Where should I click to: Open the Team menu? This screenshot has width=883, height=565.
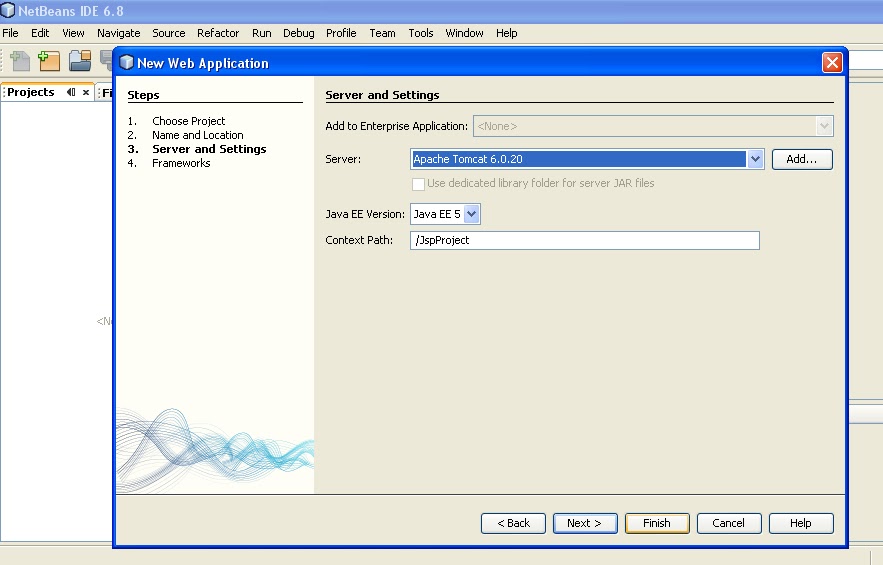[382, 33]
